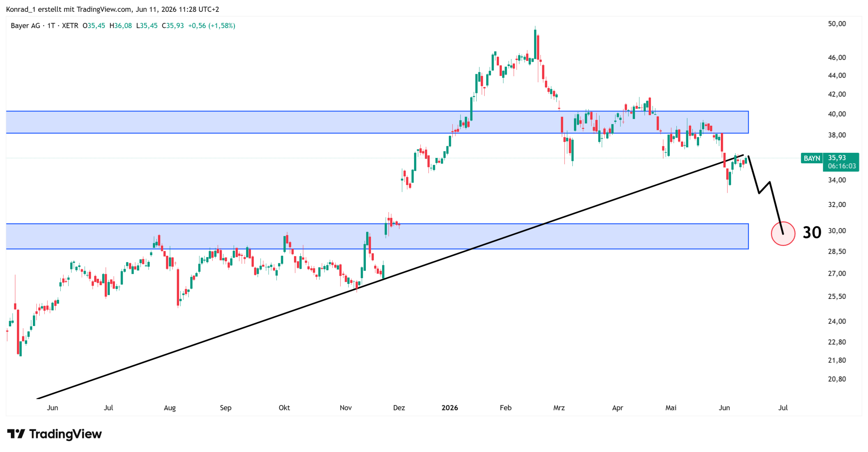Click the 50,00 price axis label
Screen dimensions: 868x452
pos(837,24)
